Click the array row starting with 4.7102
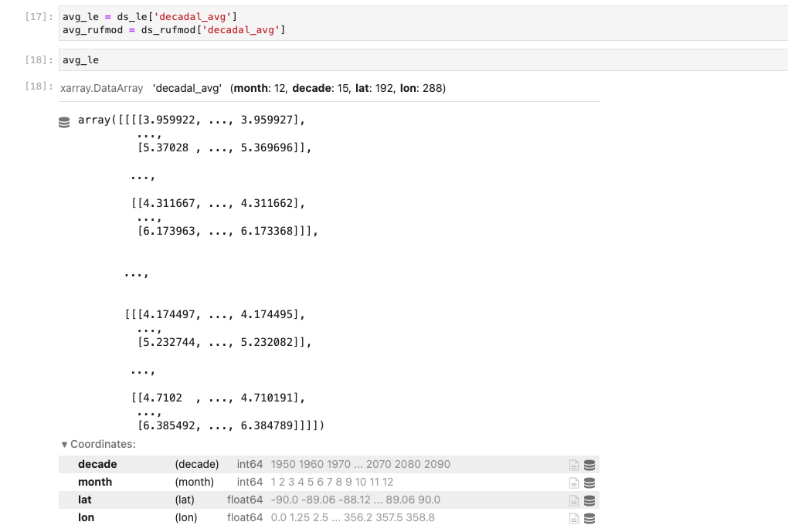The height and width of the screenshot is (532, 788). 218,398
